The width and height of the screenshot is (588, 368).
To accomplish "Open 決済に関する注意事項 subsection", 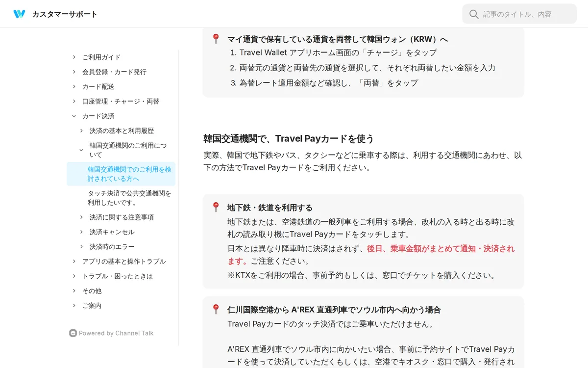I will [122, 217].
